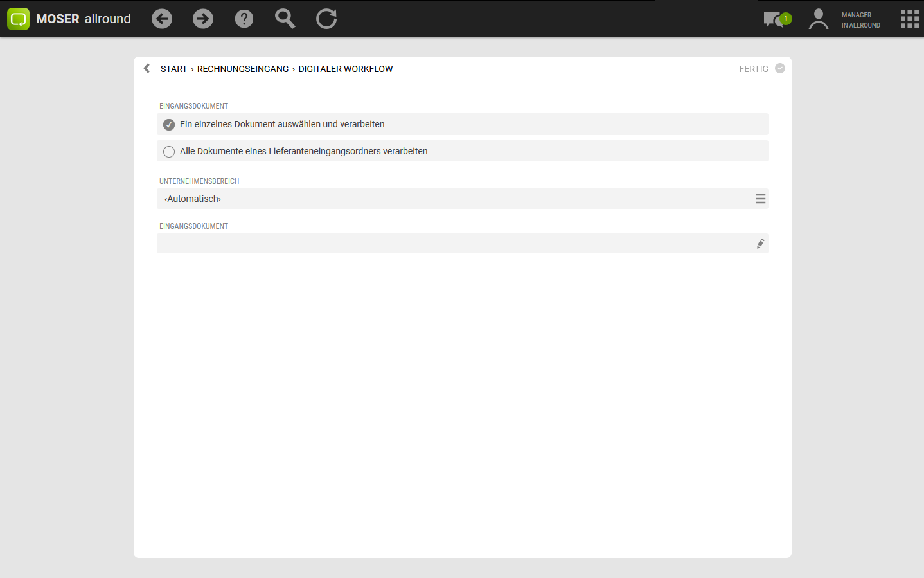Click DIGITALER WORKFLOW breadcrumb
Image resolution: width=924 pixels, height=578 pixels.
pos(346,69)
